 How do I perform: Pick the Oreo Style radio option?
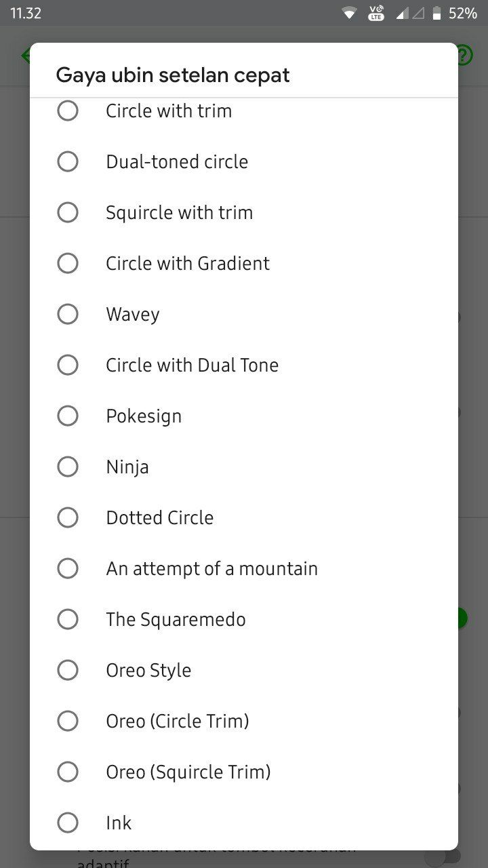(244, 670)
